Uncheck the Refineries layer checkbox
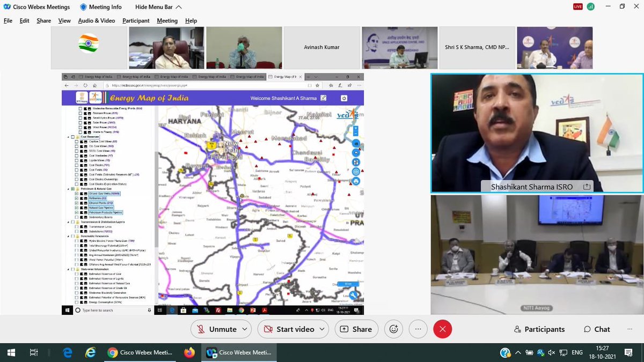The height and width of the screenshot is (362, 644). (x=76, y=198)
